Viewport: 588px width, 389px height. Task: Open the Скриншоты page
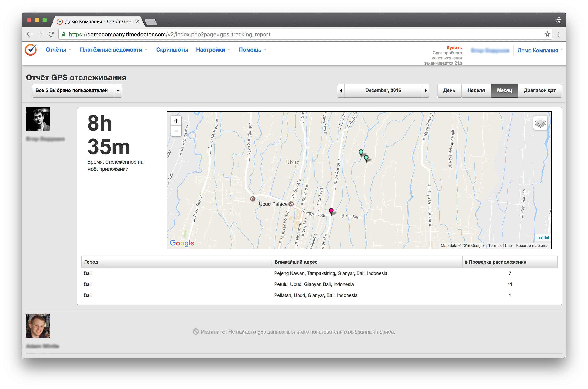pos(172,50)
